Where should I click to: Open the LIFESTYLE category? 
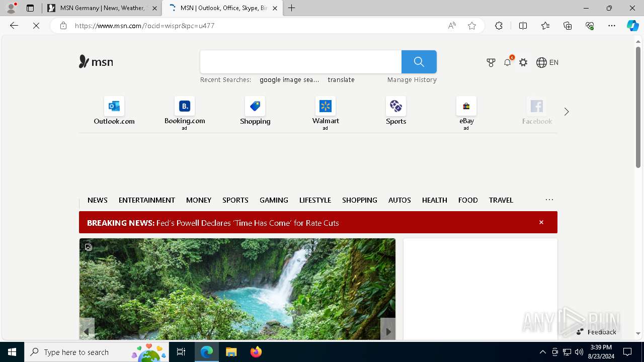tap(315, 200)
